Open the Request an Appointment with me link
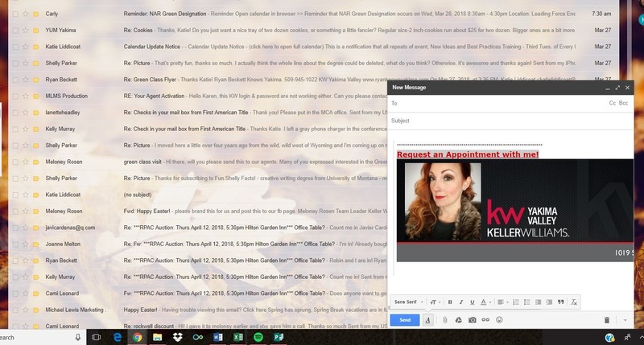Viewport: 644px width, 345px height. tap(468, 154)
